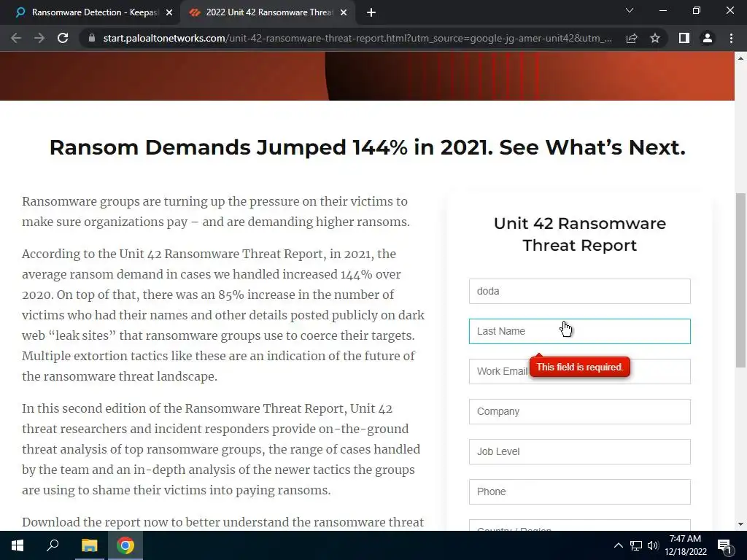Open the clock showing 7:47 AM

686,545
